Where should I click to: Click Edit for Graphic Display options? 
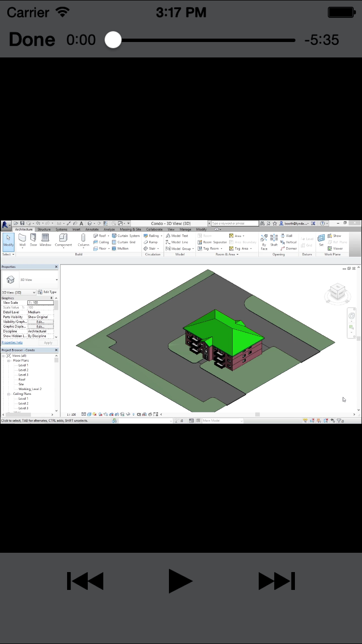point(40,326)
